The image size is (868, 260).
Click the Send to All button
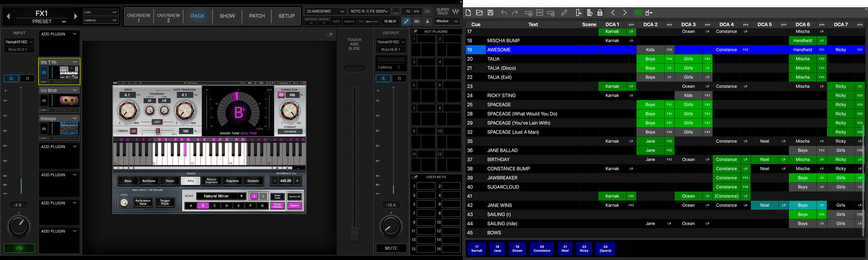(x=294, y=197)
